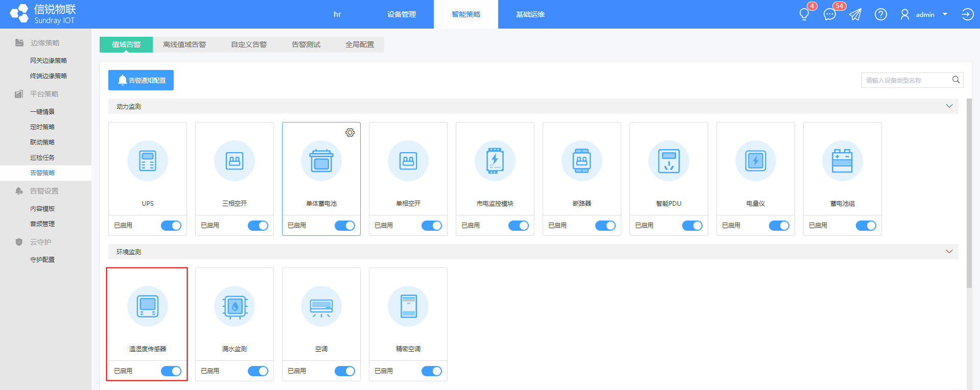Image resolution: width=980 pixels, height=390 pixels.
Task: Open the 漏水监测 device icon
Action: click(235, 306)
